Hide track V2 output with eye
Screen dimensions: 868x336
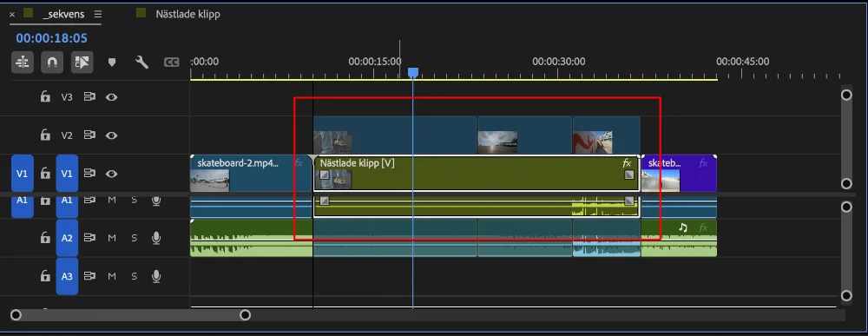pyautogui.click(x=112, y=135)
